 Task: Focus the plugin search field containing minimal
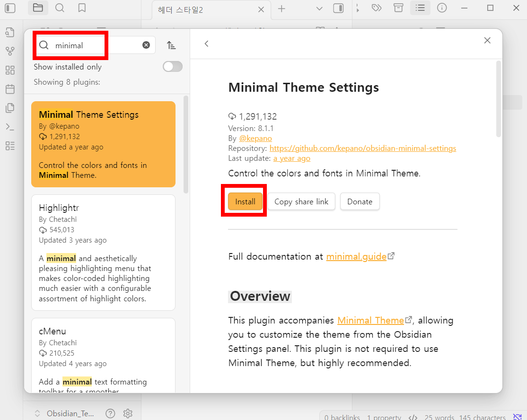coord(95,45)
